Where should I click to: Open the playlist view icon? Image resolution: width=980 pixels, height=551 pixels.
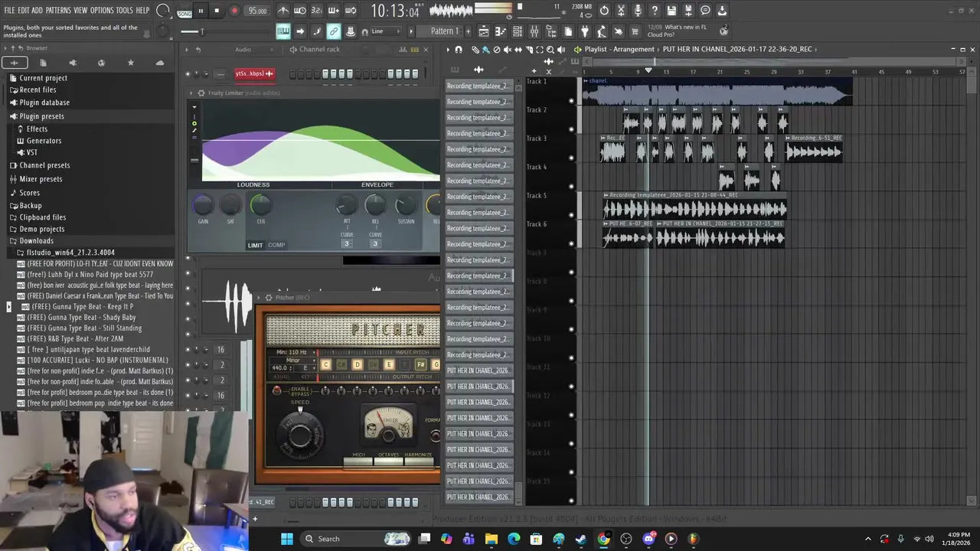pos(484,31)
